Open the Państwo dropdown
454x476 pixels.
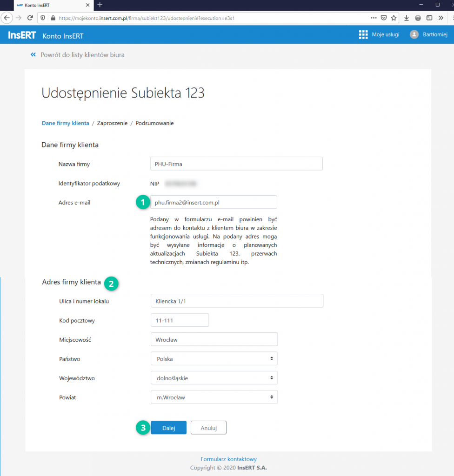[x=214, y=358]
